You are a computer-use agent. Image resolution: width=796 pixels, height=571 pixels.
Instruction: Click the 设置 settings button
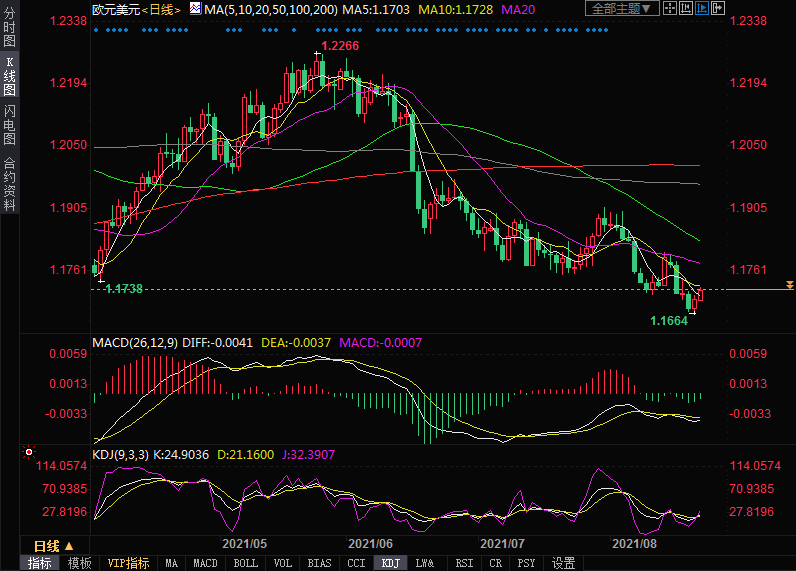(563, 563)
